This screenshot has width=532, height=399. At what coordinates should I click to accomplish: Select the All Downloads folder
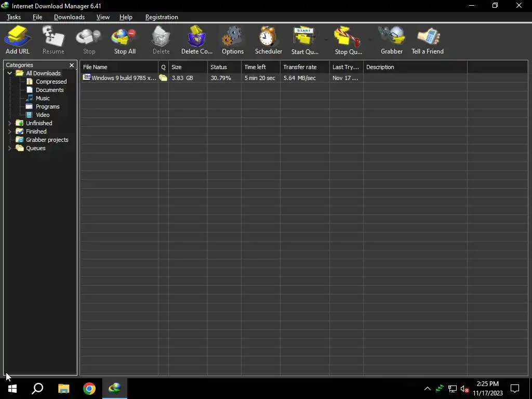[38, 73]
